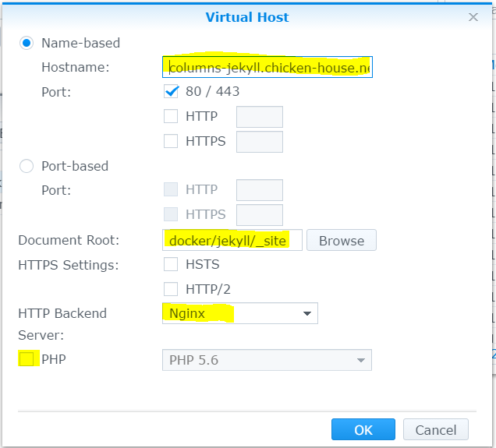Confirm settings with the OK button
This screenshot has height=448, width=496.
point(363,430)
